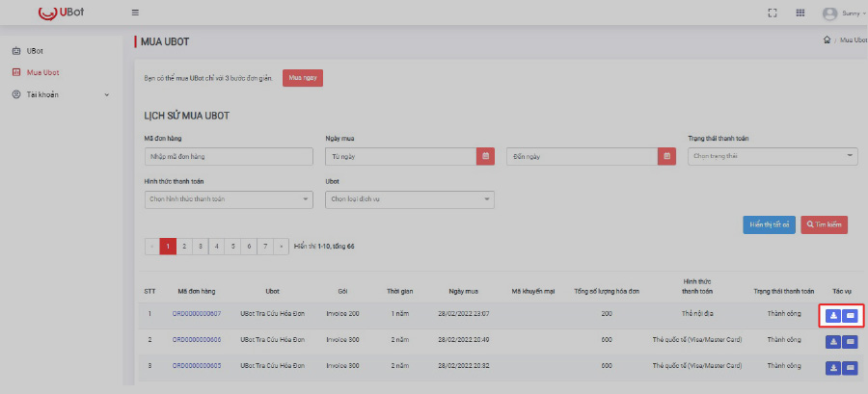Go to pagination page 4
Image resolution: width=868 pixels, height=394 pixels.
pyautogui.click(x=216, y=247)
